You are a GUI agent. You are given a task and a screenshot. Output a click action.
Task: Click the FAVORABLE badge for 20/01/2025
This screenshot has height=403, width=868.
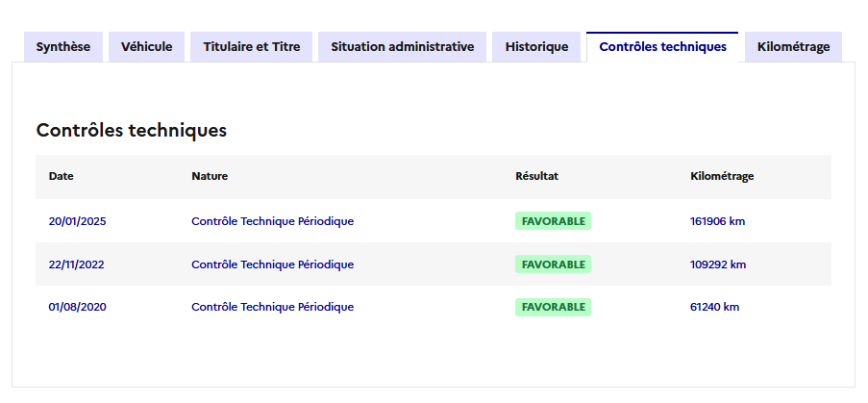pyautogui.click(x=553, y=221)
